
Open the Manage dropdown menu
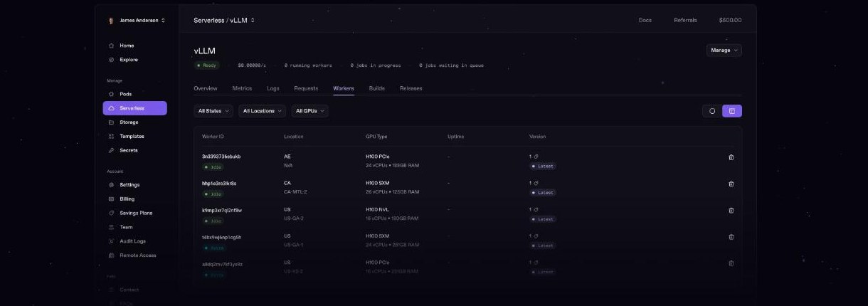pyautogui.click(x=724, y=51)
